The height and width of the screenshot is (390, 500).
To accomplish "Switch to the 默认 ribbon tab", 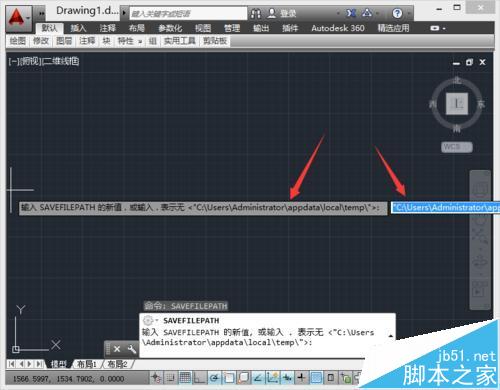I will 49,28.
